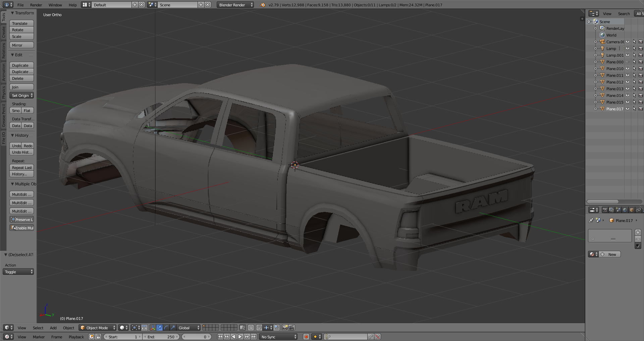Switch to the Physics sidebar tab

coord(4,92)
